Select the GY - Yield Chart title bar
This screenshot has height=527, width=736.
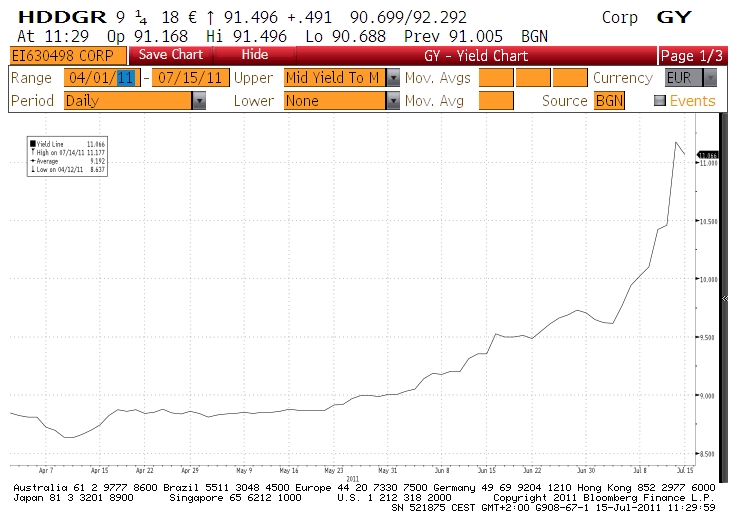pyautogui.click(x=468, y=56)
